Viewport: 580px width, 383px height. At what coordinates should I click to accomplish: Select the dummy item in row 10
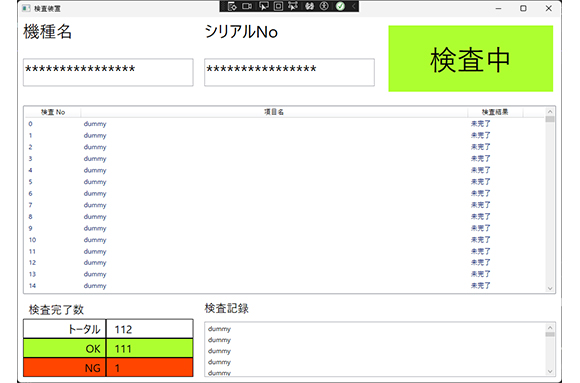(x=95, y=240)
